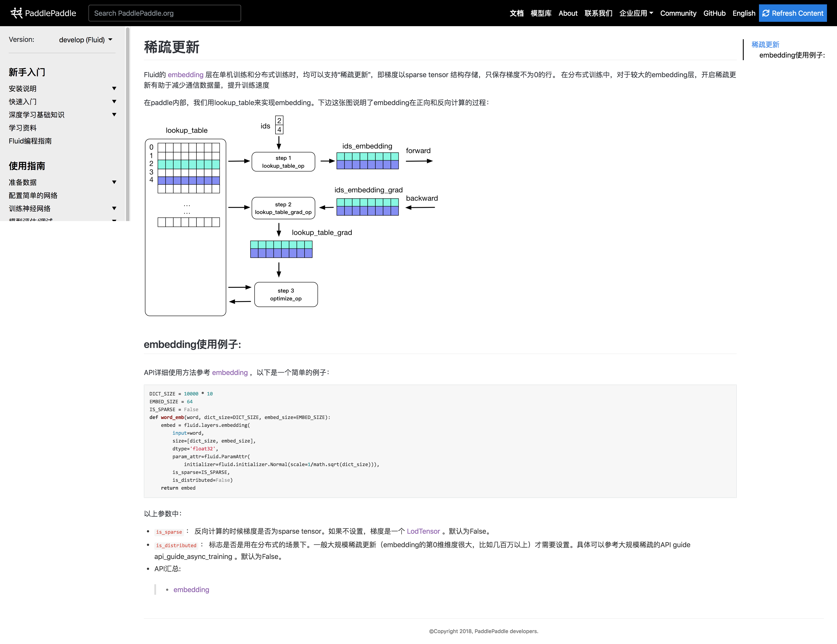Image resolution: width=837 pixels, height=644 pixels.
Task: Open the 模型库 menu item
Action: point(541,13)
